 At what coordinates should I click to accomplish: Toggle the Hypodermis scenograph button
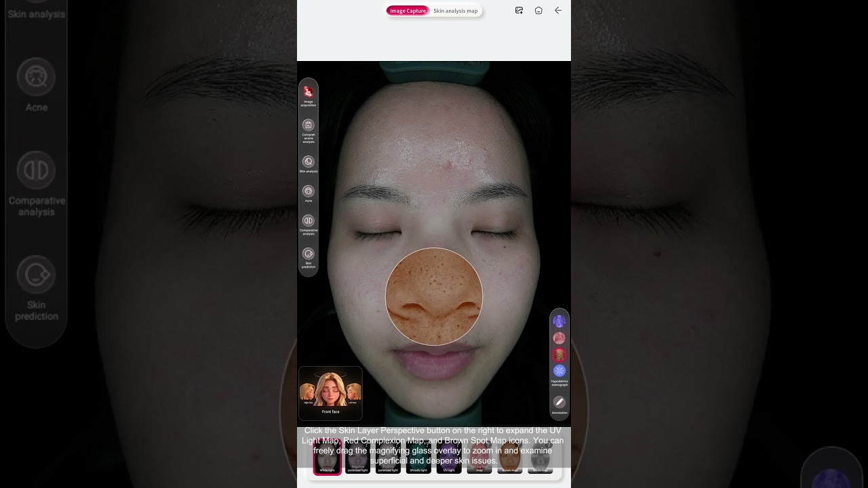pyautogui.click(x=559, y=375)
